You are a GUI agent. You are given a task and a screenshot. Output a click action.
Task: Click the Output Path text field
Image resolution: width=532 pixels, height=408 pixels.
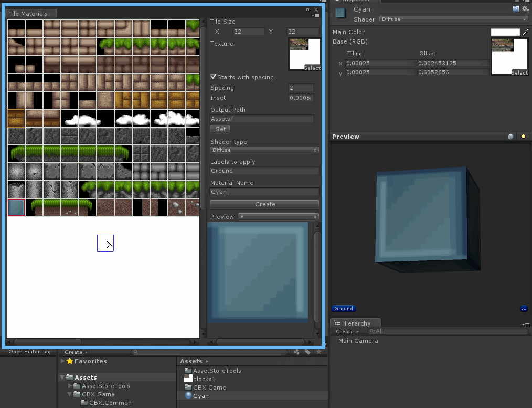point(262,119)
